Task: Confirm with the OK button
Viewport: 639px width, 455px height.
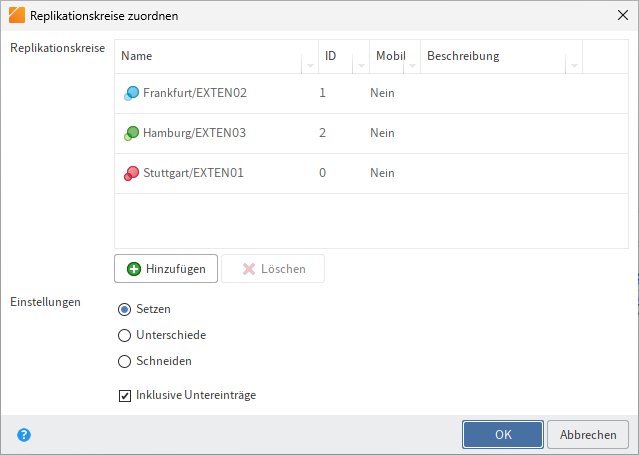Action: click(502, 435)
